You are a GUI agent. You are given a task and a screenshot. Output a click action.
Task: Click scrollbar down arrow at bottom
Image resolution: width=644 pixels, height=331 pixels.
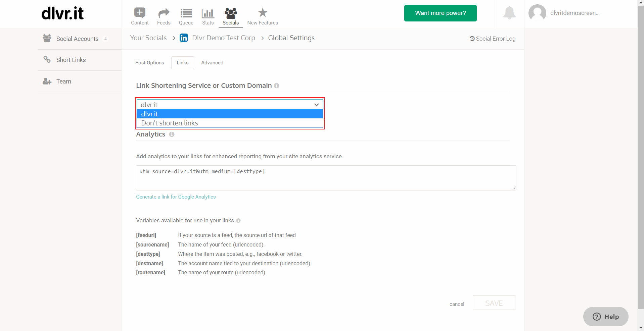(641, 328)
